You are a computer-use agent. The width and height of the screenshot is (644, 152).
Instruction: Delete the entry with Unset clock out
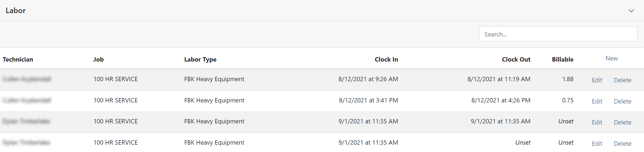click(x=622, y=144)
